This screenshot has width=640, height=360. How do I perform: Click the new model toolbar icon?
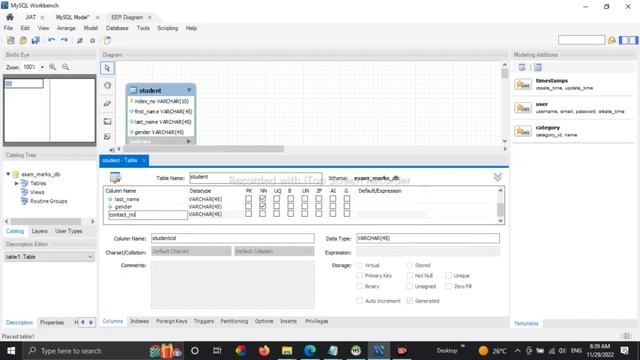pos(11,40)
